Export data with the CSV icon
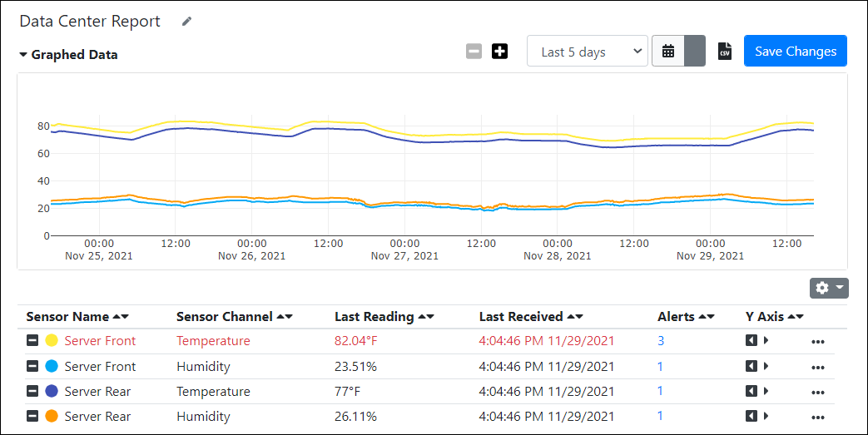The height and width of the screenshot is (435, 868). pos(725,52)
